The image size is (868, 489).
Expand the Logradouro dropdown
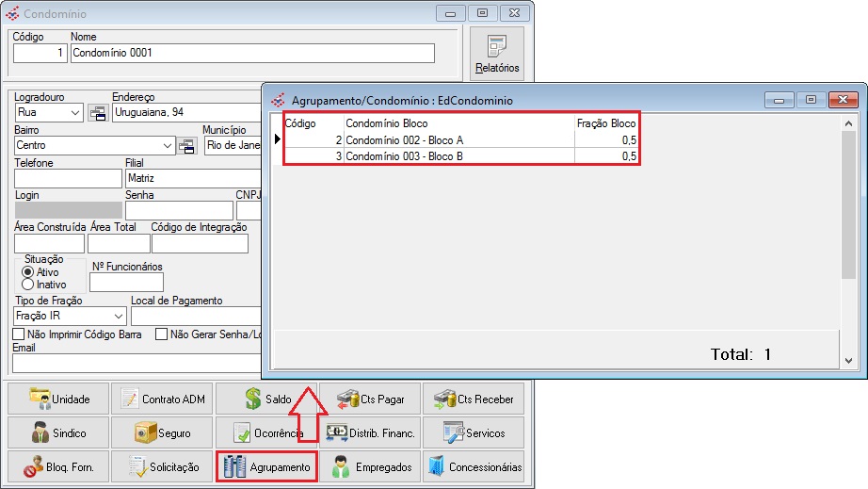coord(76,113)
